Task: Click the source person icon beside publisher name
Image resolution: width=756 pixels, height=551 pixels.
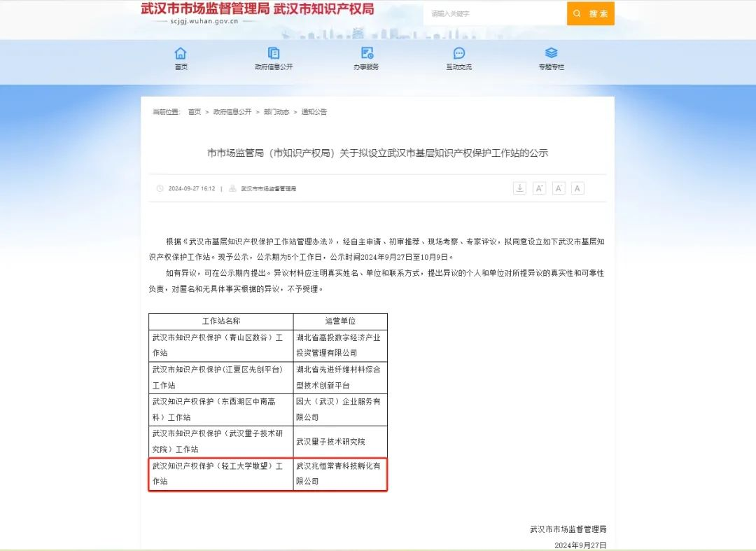Action: 232,188
